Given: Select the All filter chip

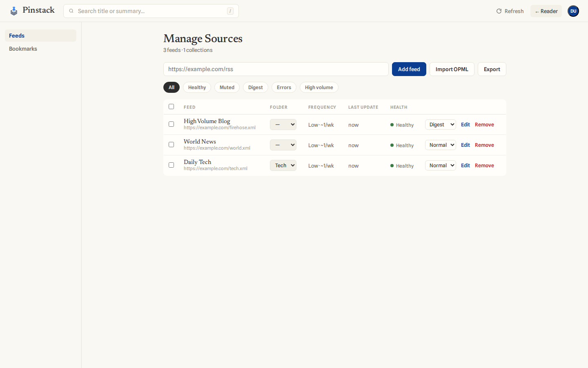Looking at the screenshot, I should click(x=171, y=88).
